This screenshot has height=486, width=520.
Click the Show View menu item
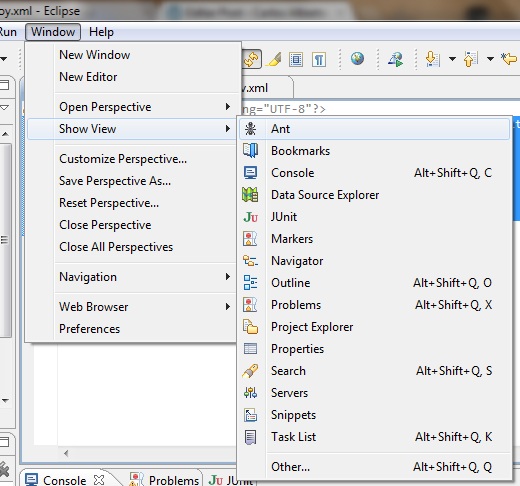point(133,129)
